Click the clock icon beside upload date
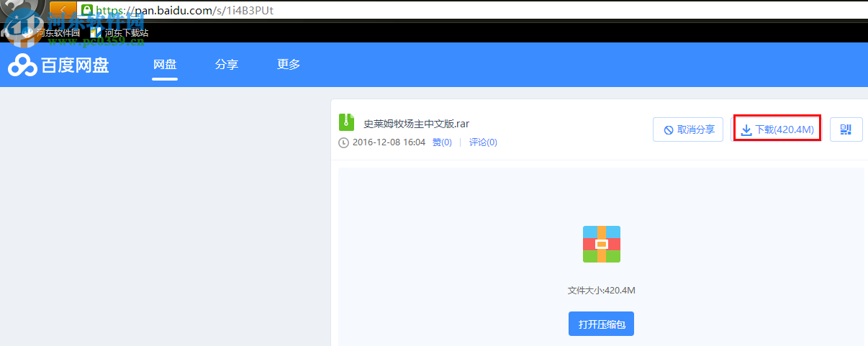Screen dimensions: 868x346 coord(343,142)
